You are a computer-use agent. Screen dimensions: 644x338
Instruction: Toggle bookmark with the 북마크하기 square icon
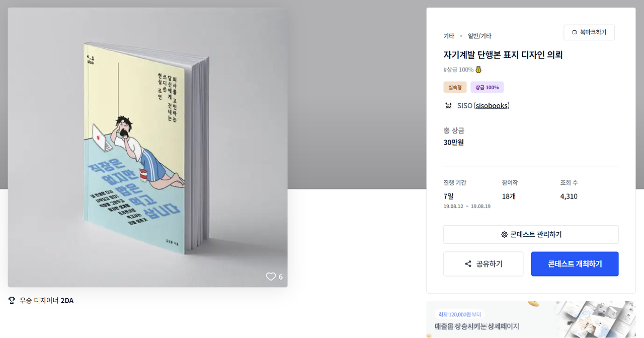575,32
